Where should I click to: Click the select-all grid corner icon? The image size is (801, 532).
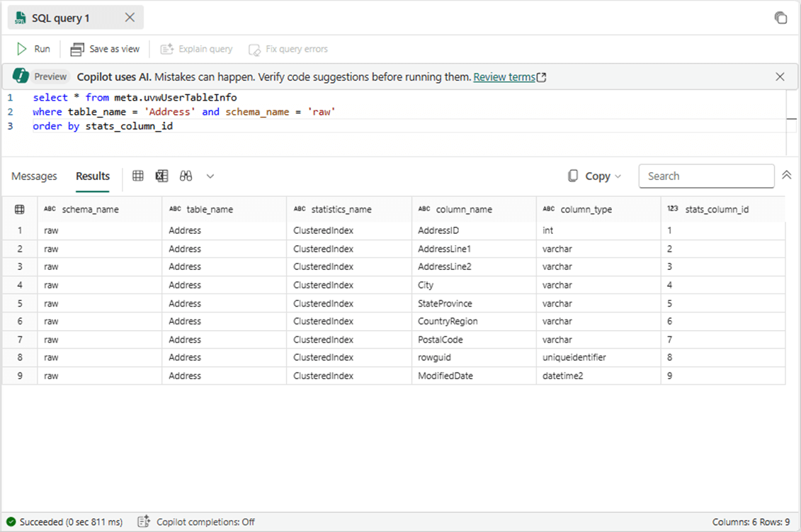[20, 209]
